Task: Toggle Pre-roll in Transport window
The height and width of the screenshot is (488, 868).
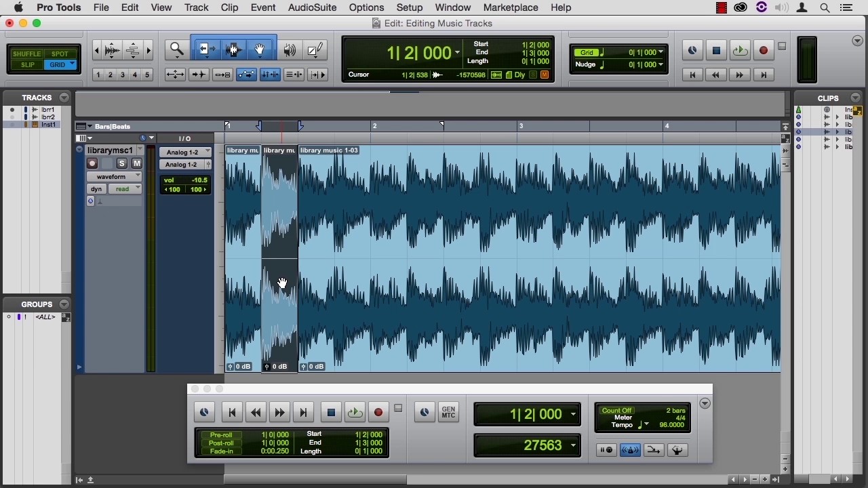Action: (x=221, y=434)
